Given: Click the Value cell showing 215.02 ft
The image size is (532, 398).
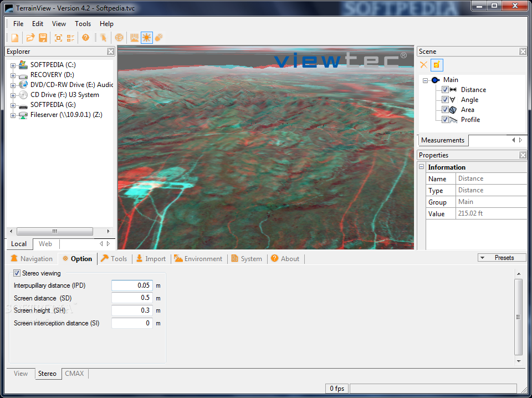Looking at the screenshot, I should [x=492, y=213].
